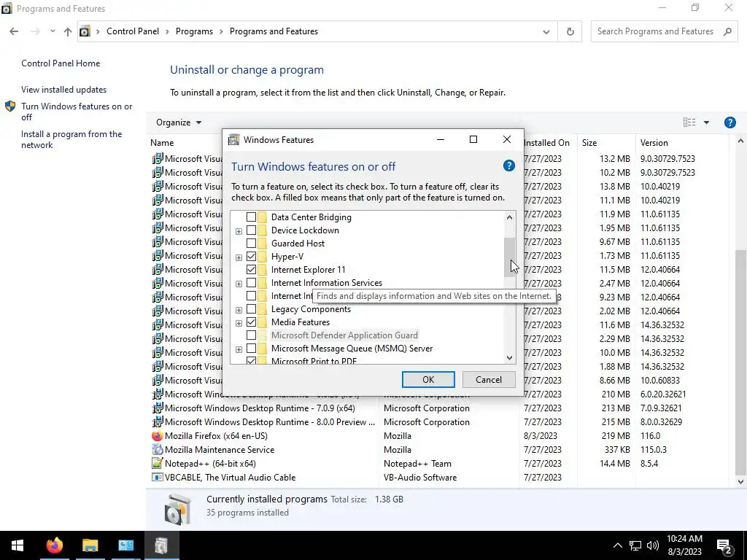
Task: Click the search magnifier icon
Action: coord(727,31)
